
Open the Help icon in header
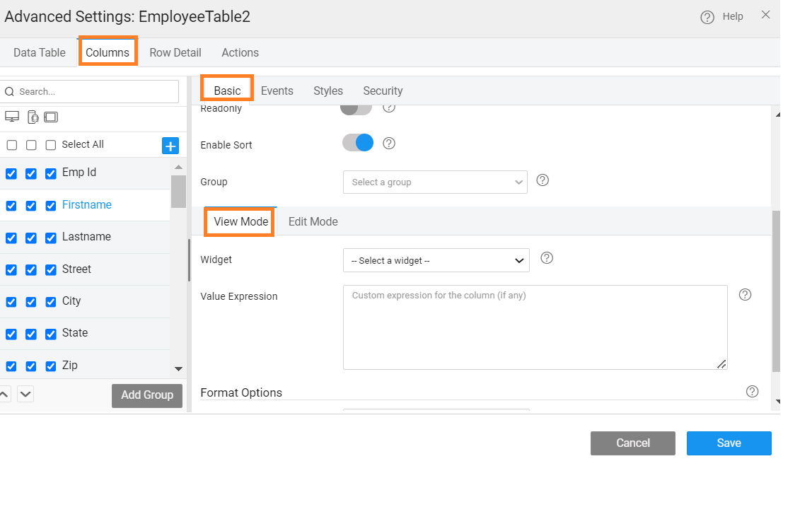coord(707,17)
